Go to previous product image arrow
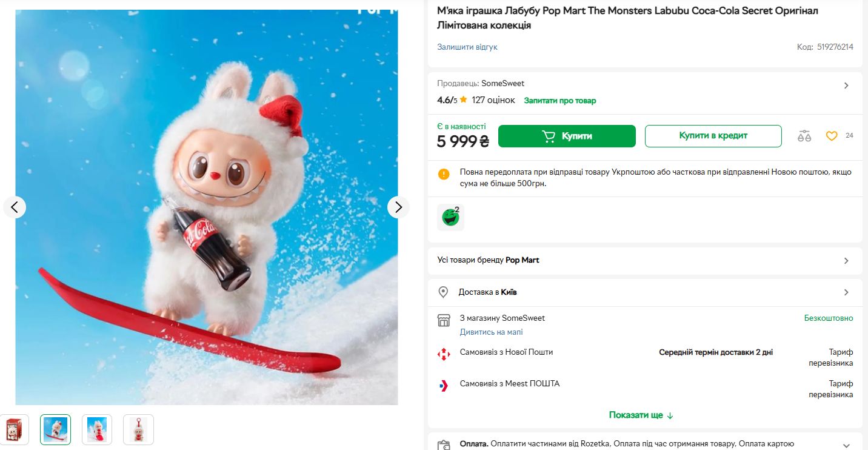 [15, 207]
